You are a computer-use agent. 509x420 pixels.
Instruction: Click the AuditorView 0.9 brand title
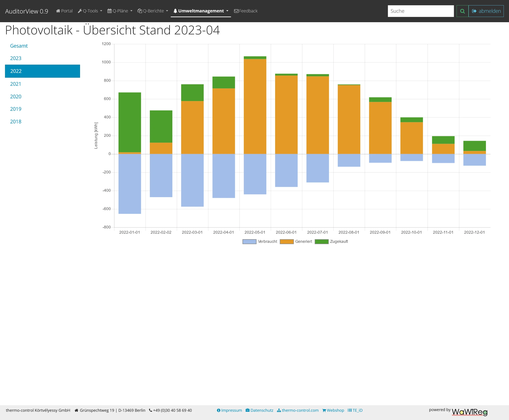pyautogui.click(x=27, y=11)
